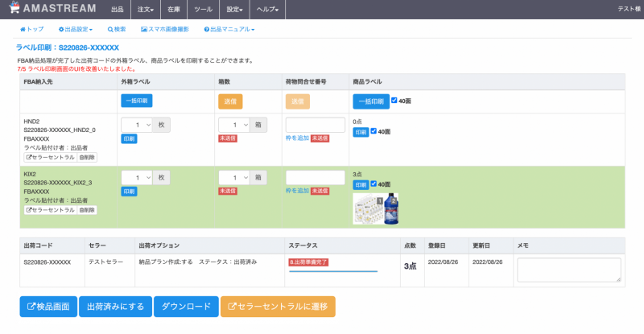This screenshot has height=334, width=644.
Task: Click 削除 button in KIX2 row
Action: point(87,210)
